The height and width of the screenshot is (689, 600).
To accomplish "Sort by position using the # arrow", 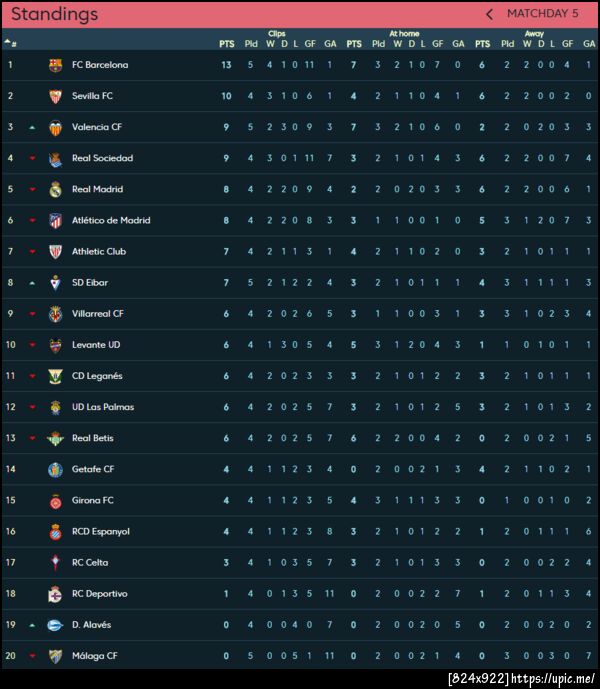I will [10, 43].
